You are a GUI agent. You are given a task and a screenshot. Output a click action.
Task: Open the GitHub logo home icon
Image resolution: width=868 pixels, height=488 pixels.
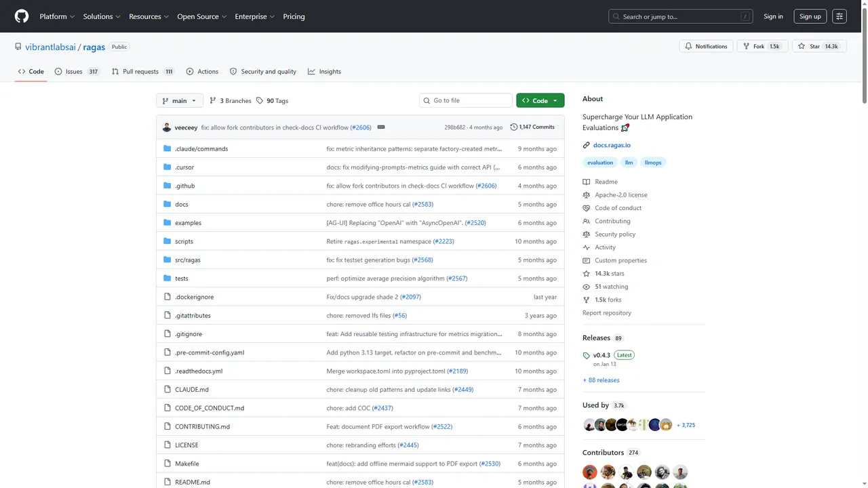coord(22,16)
